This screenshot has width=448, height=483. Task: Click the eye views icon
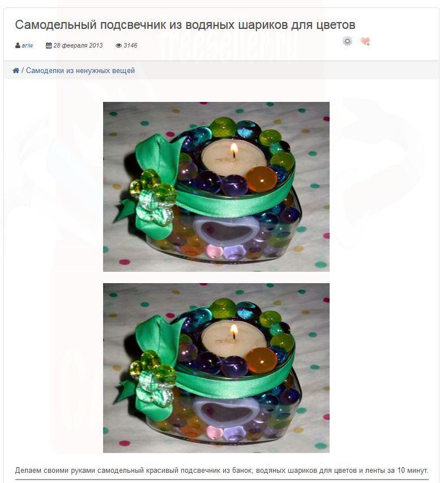(x=118, y=46)
